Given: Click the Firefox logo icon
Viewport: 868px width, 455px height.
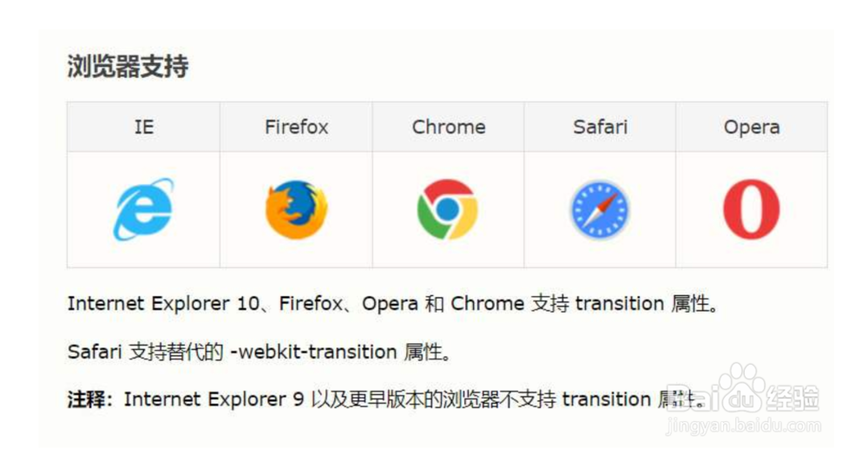Looking at the screenshot, I should 296,209.
